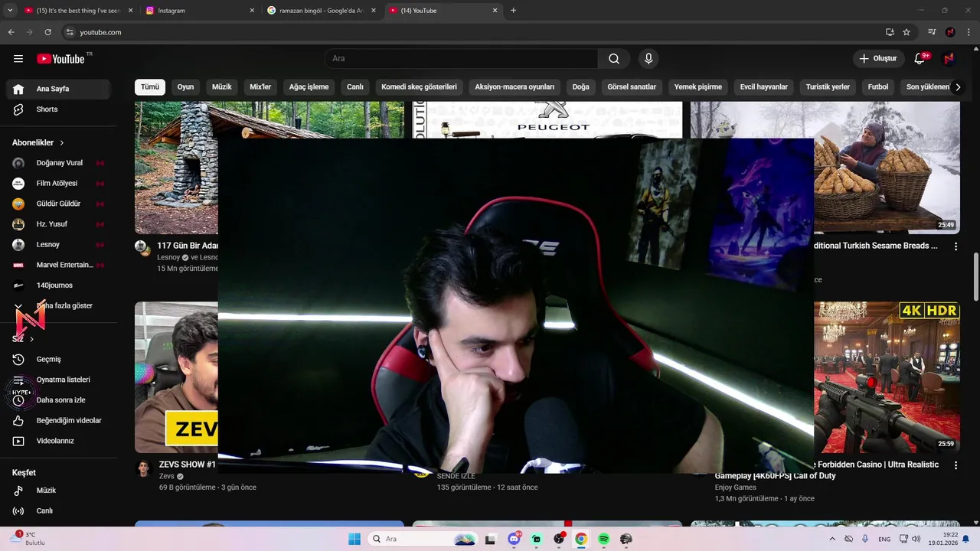Expand Daha fazla göster subscriptions
Image resolution: width=980 pixels, height=551 pixels.
tap(58, 306)
